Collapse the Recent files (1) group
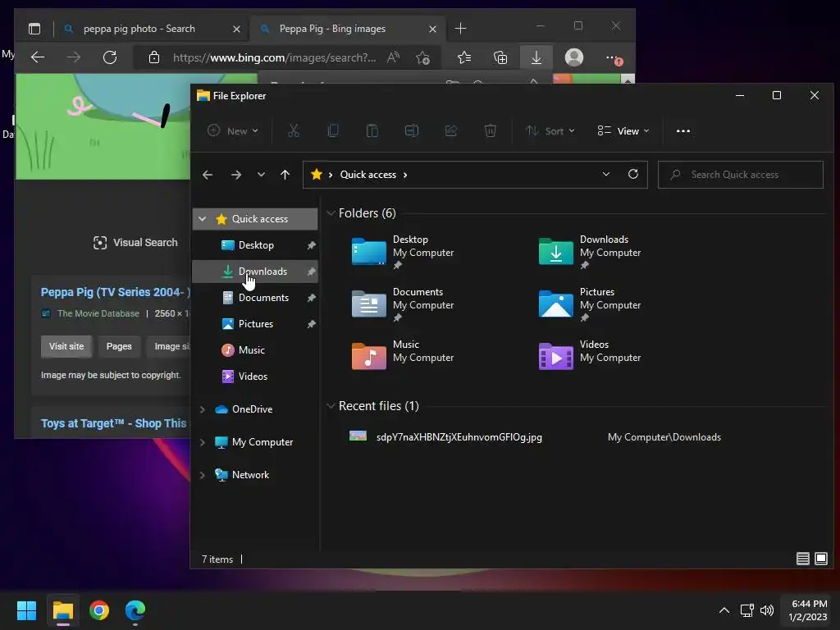Viewport: 840px width, 630px height. pos(331,406)
